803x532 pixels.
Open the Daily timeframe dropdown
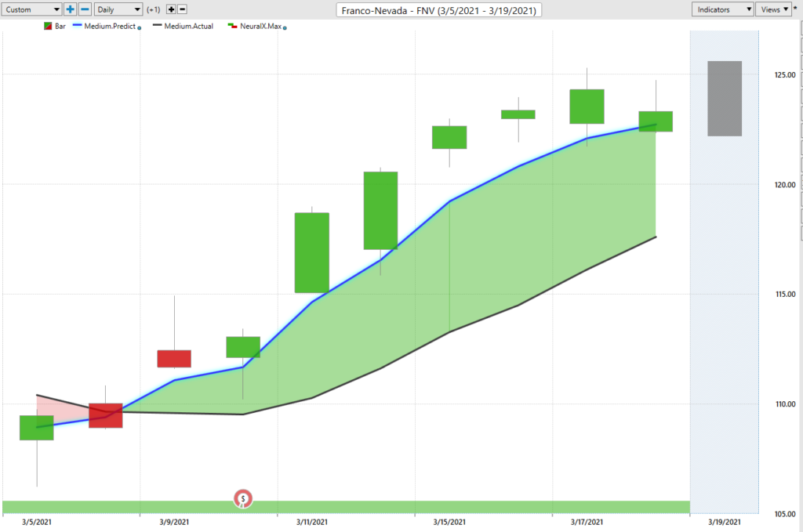click(118, 9)
